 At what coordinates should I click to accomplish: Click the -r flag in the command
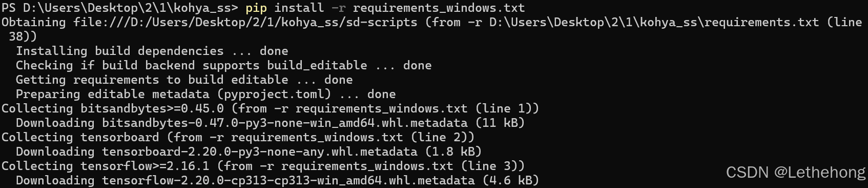338,8
